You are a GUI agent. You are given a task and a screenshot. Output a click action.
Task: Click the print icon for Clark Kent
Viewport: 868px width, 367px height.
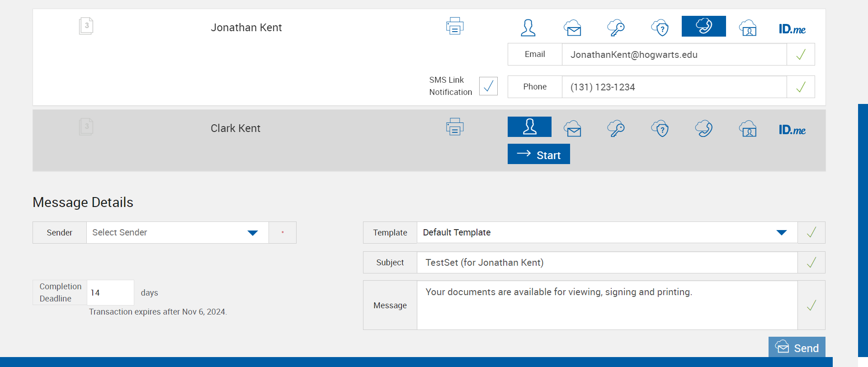(455, 127)
